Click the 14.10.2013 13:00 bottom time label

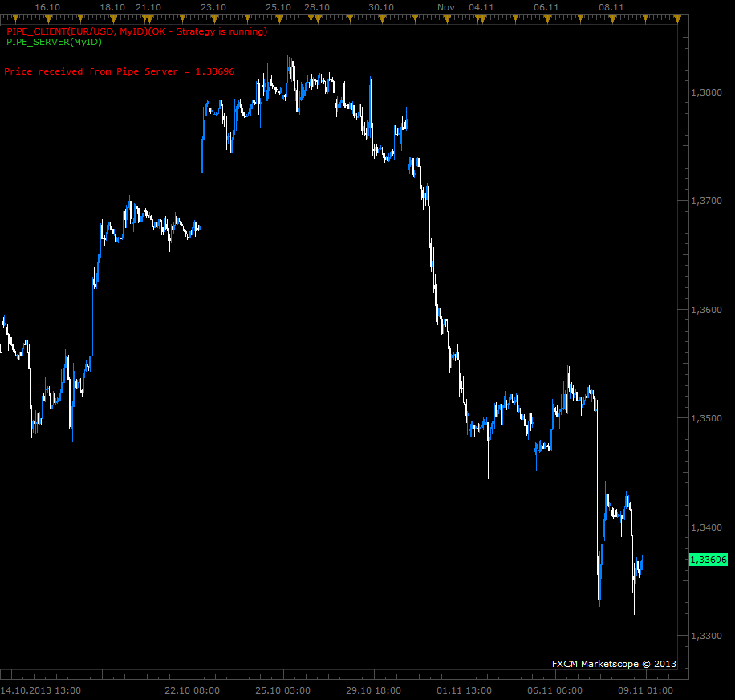[41, 690]
